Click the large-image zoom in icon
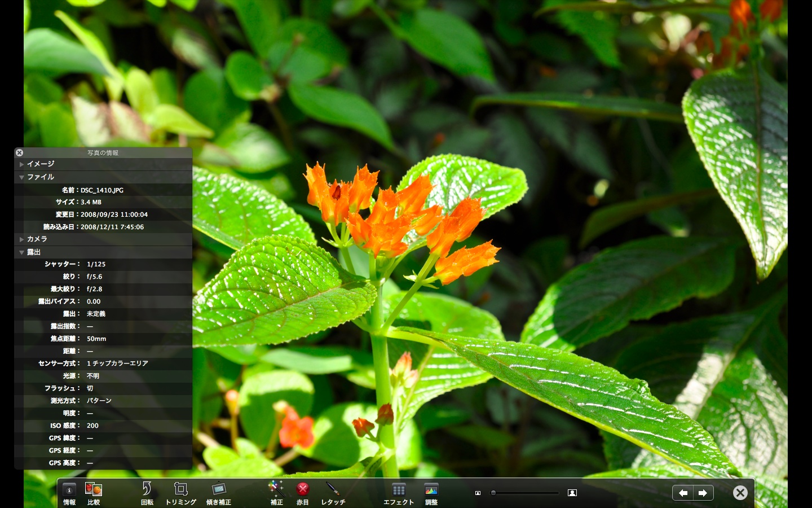 (x=572, y=493)
